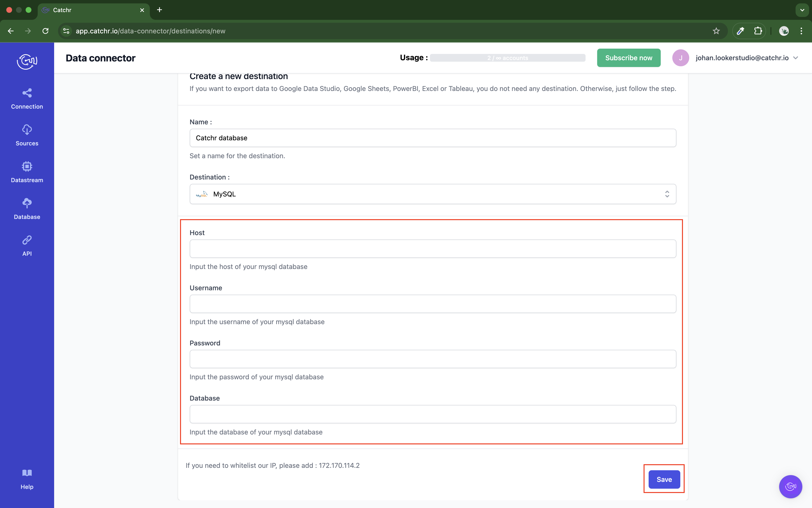Open the Chrome profile avatar
The width and height of the screenshot is (812, 508).
coord(784,31)
